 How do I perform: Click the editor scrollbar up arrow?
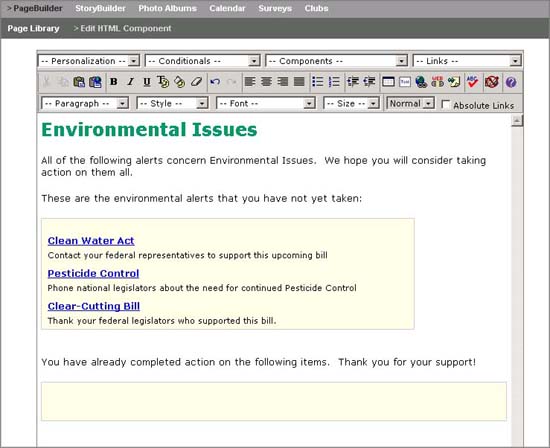point(517,121)
